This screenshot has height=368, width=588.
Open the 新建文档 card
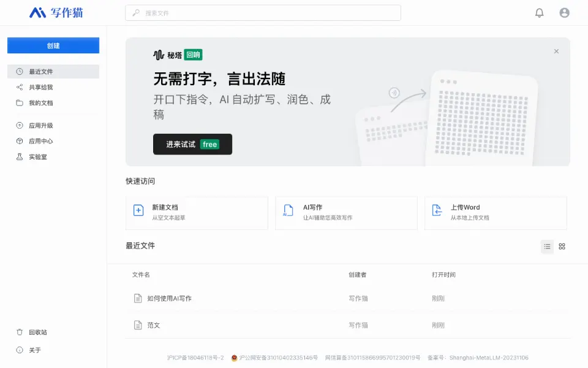point(197,213)
